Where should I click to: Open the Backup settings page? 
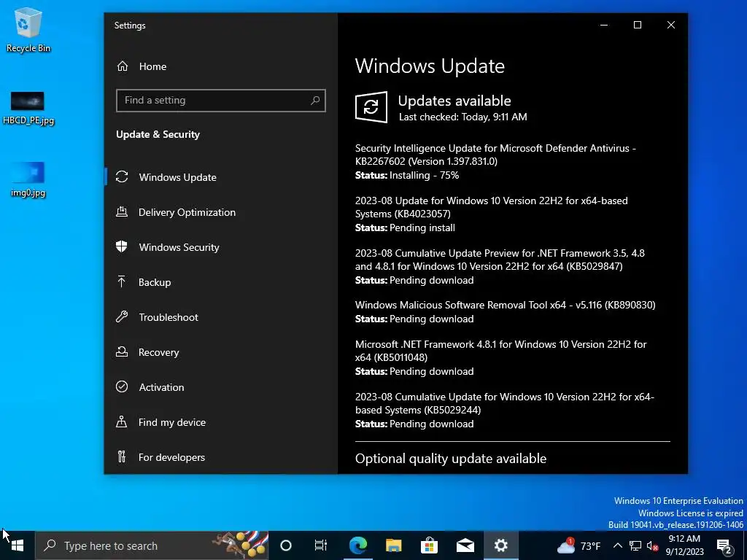[x=221, y=282]
